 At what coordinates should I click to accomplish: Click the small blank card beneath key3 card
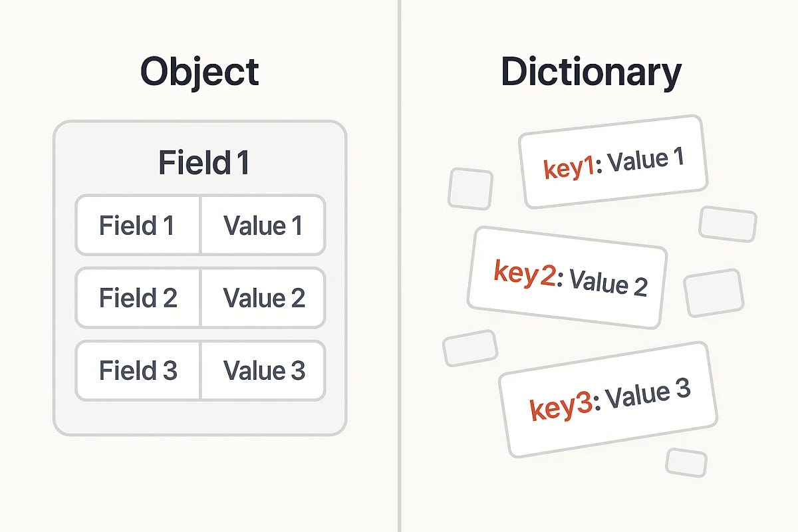[x=686, y=463]
